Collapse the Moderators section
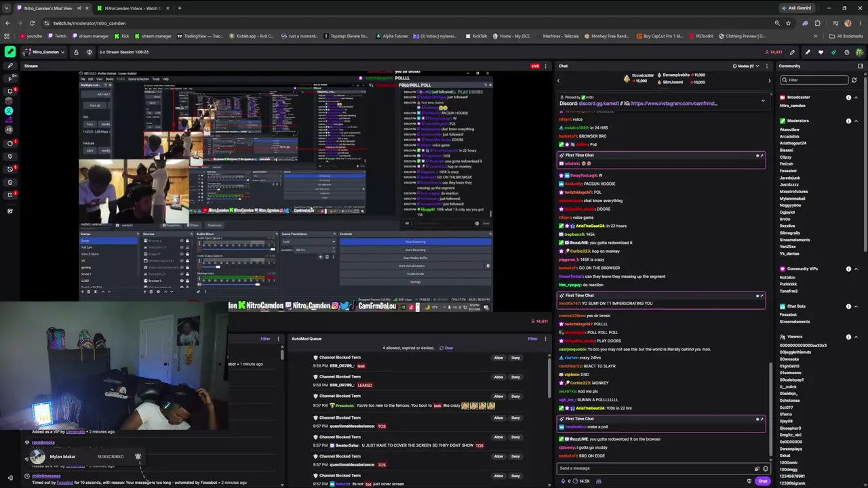 [856, 121]
